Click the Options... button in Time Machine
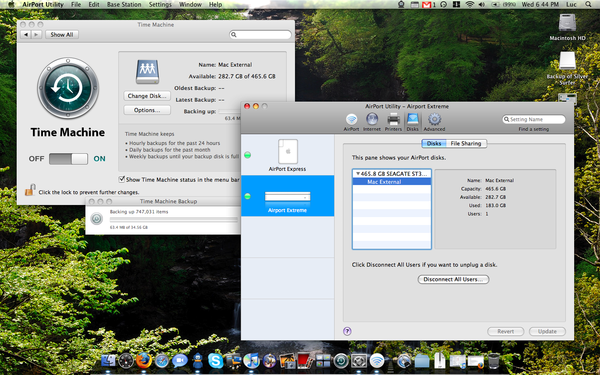600x375 pixels. click(x=147, y=110)
